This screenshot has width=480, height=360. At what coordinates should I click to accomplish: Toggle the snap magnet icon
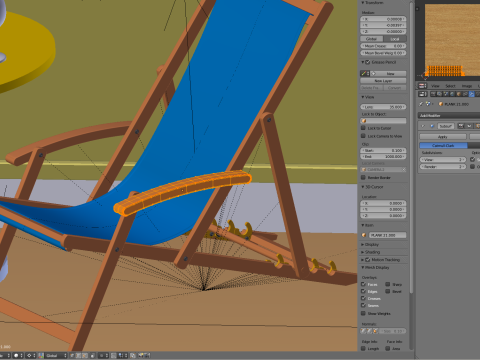coord(113,355)
